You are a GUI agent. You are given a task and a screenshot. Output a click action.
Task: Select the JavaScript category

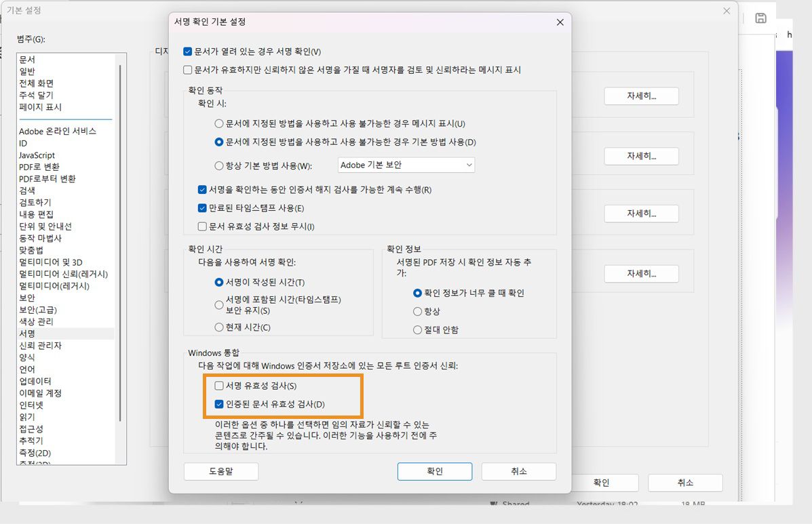(x=37, y=155)
